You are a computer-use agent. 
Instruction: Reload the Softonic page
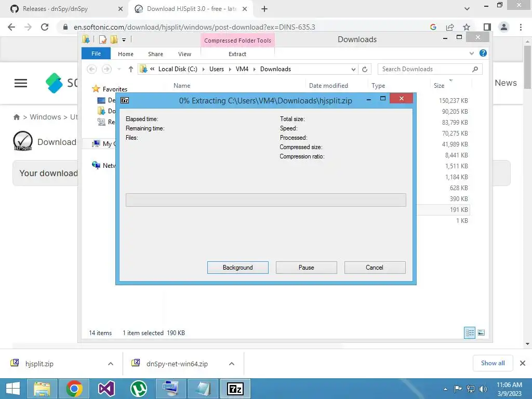coord(45,27)
